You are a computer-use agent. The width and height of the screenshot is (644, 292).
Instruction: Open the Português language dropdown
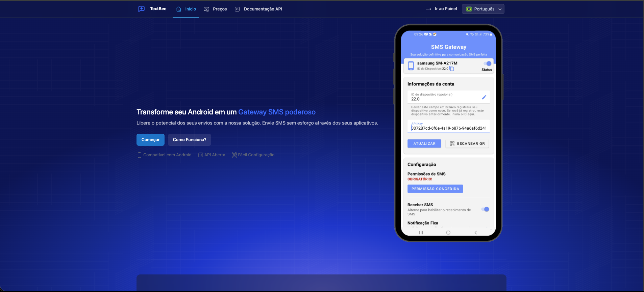coord(483,9)
